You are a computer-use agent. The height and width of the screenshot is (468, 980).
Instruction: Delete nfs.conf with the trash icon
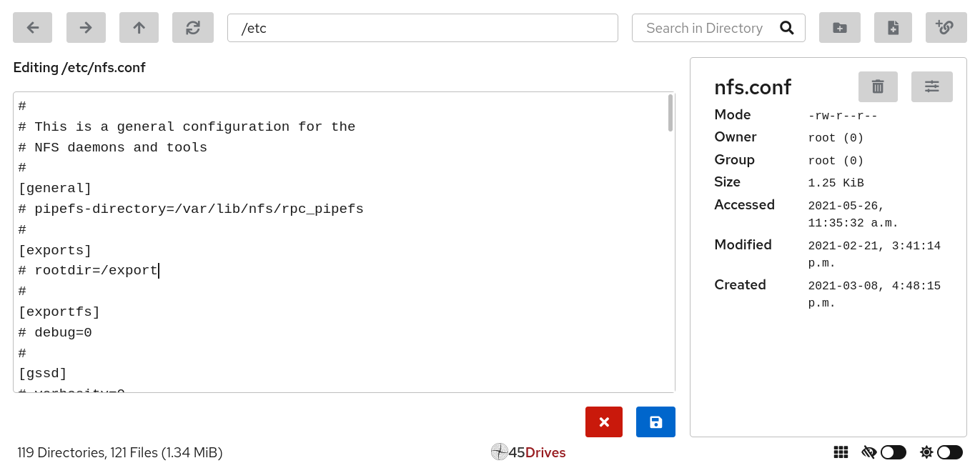[878, 86]
